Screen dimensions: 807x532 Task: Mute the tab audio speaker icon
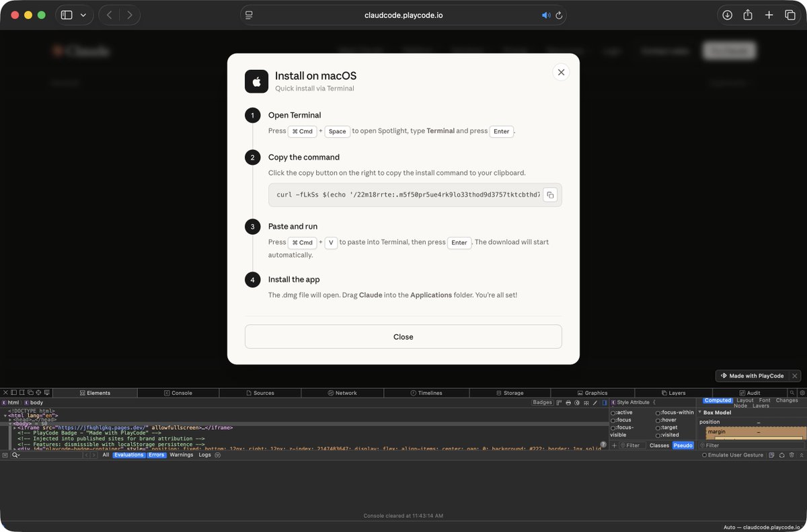point(545,15)
